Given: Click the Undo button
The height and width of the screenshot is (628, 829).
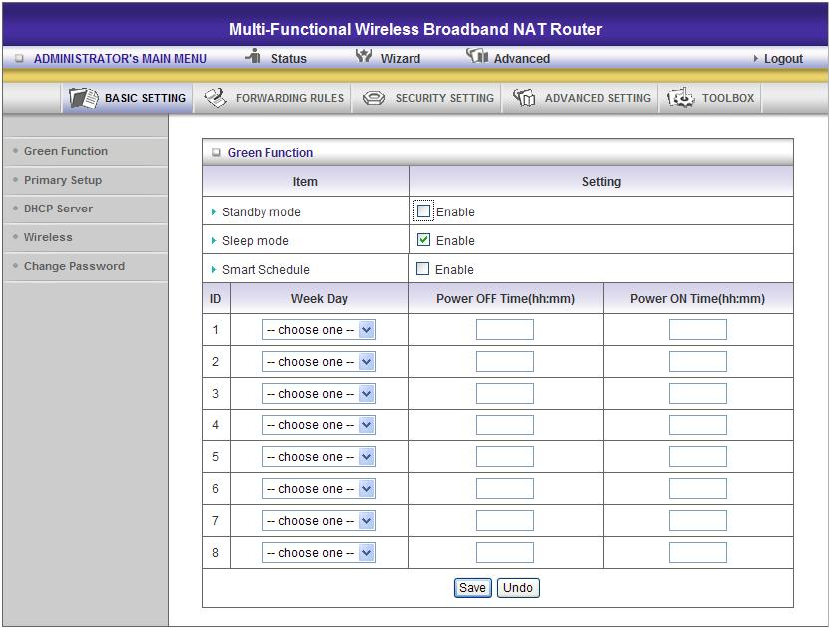Looking at the screenshot, I should (517, 587).
